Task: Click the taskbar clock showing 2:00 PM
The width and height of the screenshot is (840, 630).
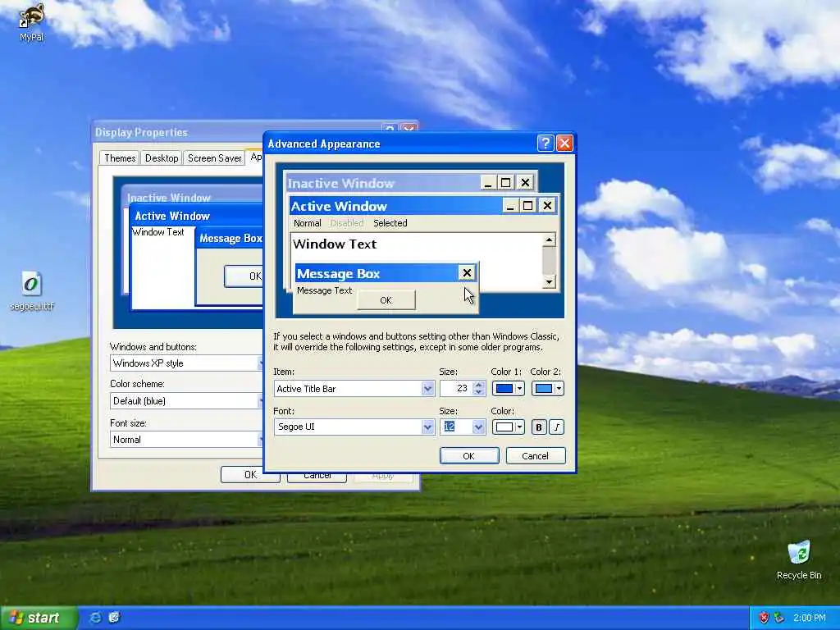Action: click(x=810, y=618)
